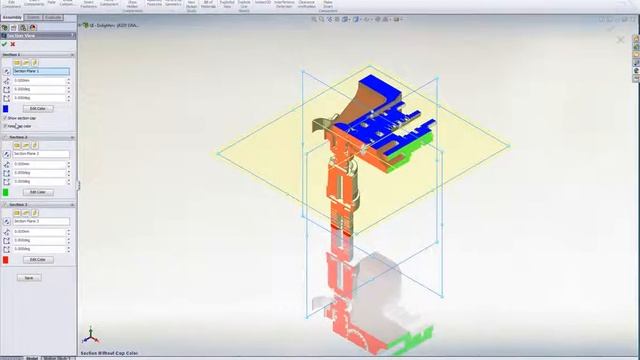Click Instant3D in the ribbon
Screen dimensions: 640x360
click(262, 2)
